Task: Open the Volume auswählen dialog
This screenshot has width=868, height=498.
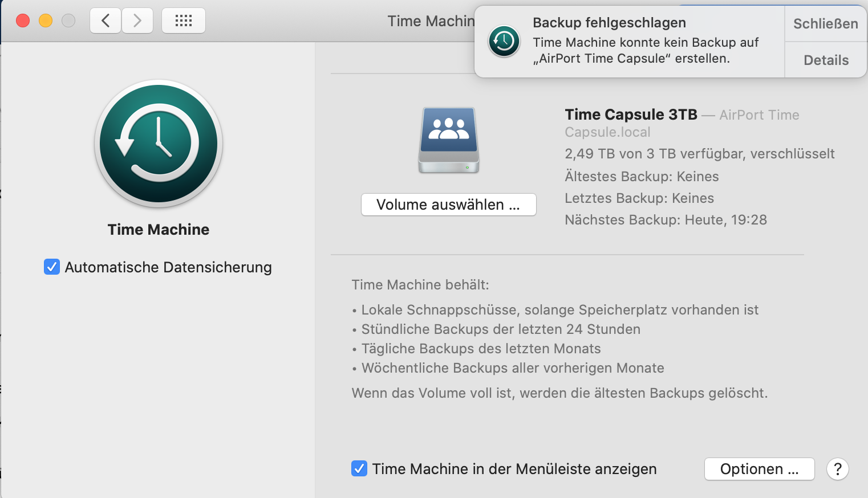Action: tap(448, 205)
